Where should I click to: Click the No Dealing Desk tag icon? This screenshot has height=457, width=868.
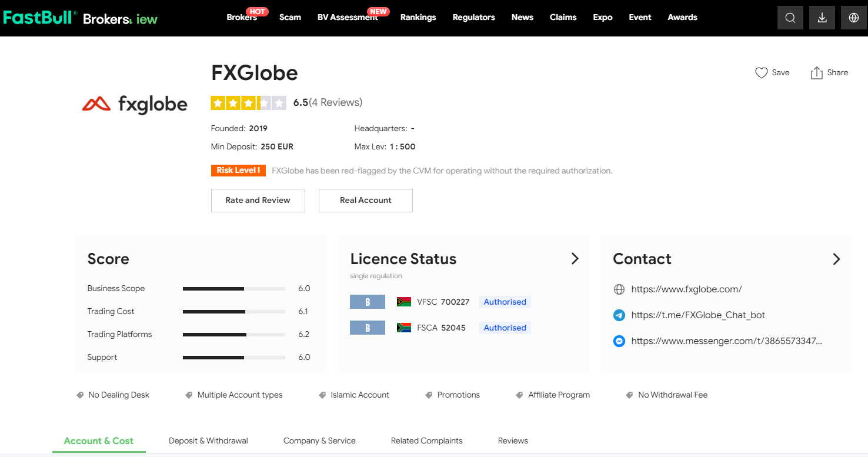coord(80,395)
